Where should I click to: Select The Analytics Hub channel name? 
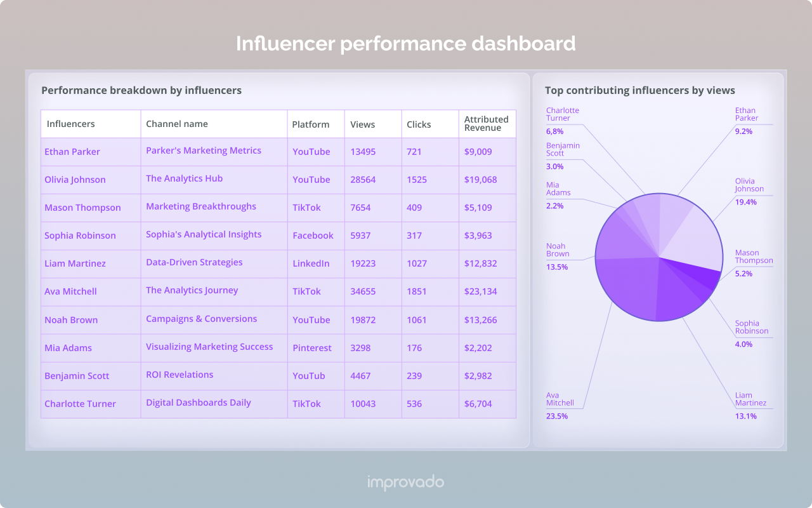coord(184,178)
